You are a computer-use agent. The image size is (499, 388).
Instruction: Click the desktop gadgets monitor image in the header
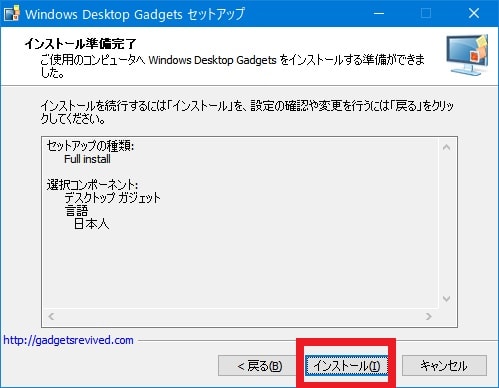click(467, 55)
